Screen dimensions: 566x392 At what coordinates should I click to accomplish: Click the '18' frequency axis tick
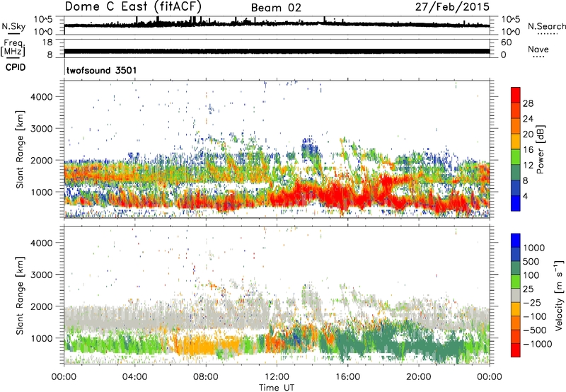click(47, 42)
